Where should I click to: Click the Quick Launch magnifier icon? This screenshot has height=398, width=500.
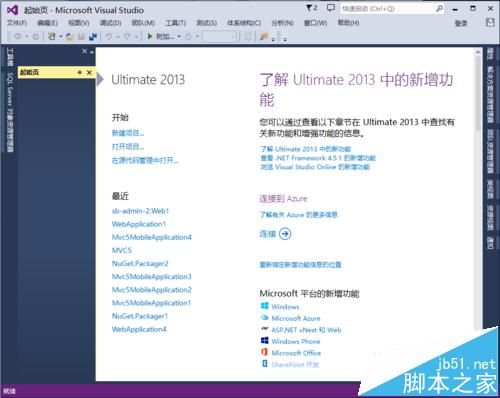440,9
